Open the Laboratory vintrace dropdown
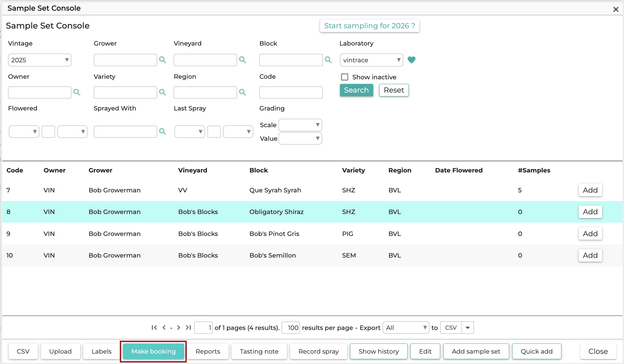Image resolution: width=624 pixels, height=364 pixels. [371, 60]
